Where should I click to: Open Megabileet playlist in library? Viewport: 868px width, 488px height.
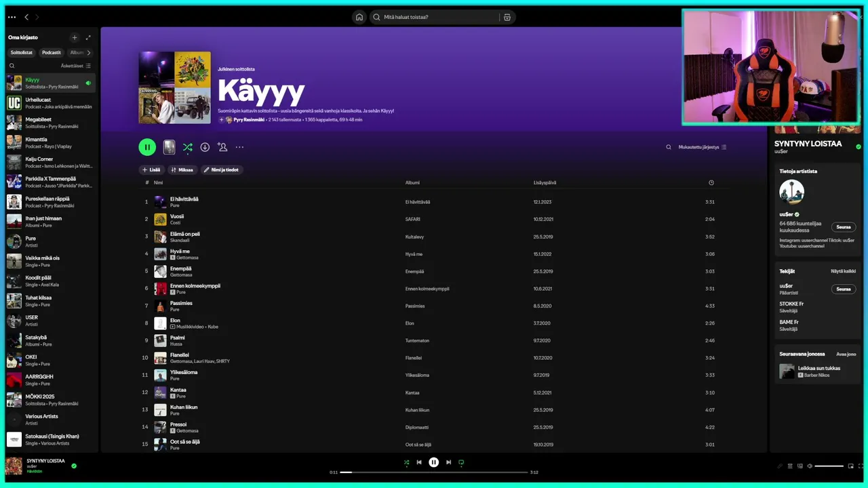click(50, 123)
